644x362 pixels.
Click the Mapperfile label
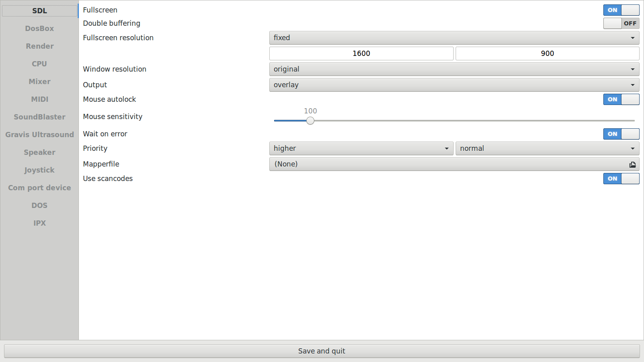pos(101,164)
